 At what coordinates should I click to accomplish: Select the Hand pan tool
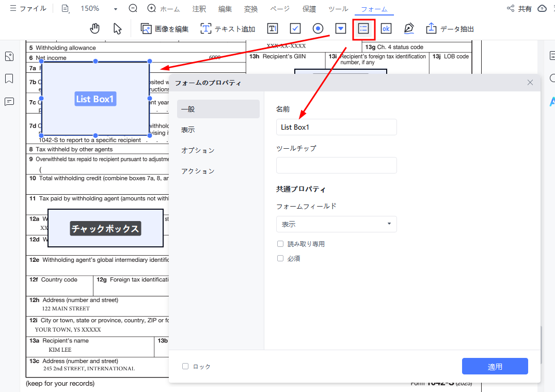pyautogui.click(x=94, y=28)
